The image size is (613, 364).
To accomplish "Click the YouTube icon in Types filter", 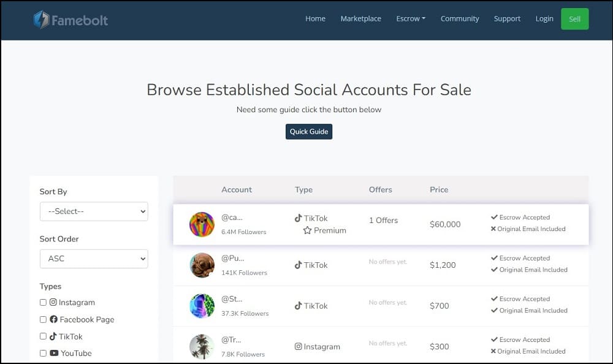I will click(x=54, y=353).
